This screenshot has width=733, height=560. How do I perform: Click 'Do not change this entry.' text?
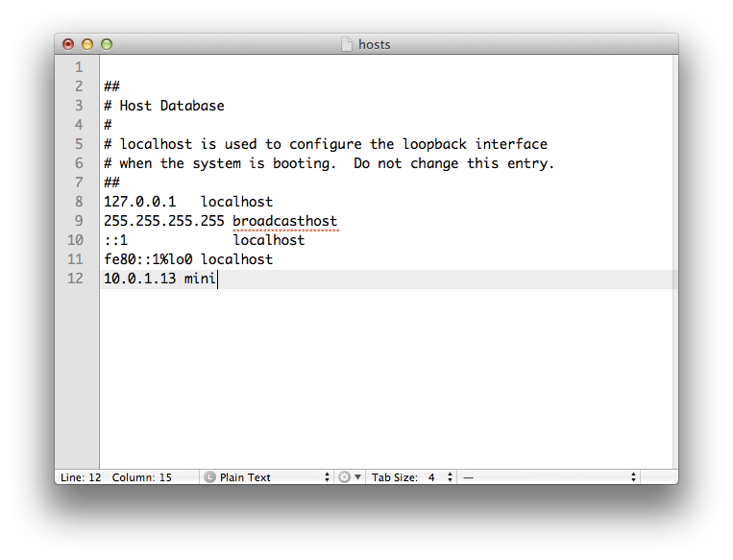tap(453, 163)
